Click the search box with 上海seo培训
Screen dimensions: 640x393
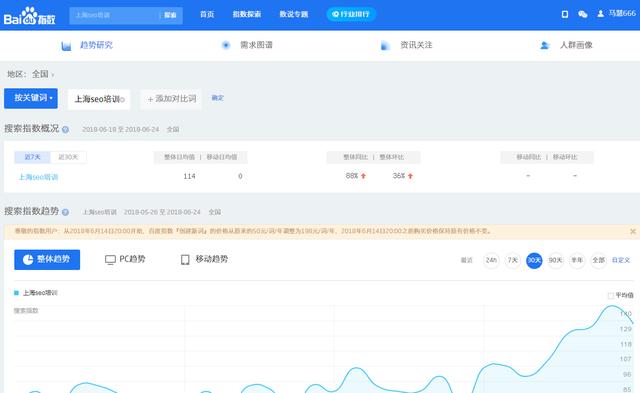point(114,15)
